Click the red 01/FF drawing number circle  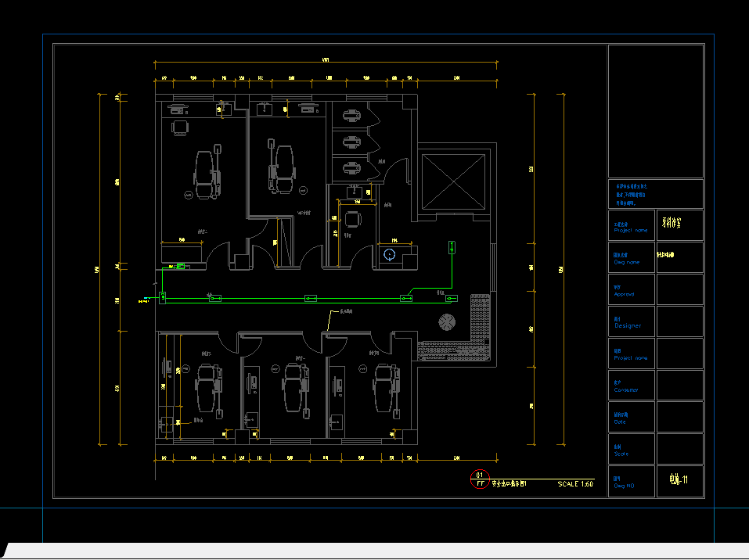coord(479,479)
